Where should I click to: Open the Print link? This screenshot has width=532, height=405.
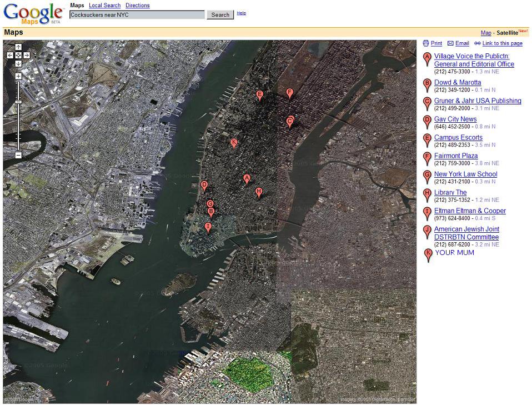pos(436,43)
